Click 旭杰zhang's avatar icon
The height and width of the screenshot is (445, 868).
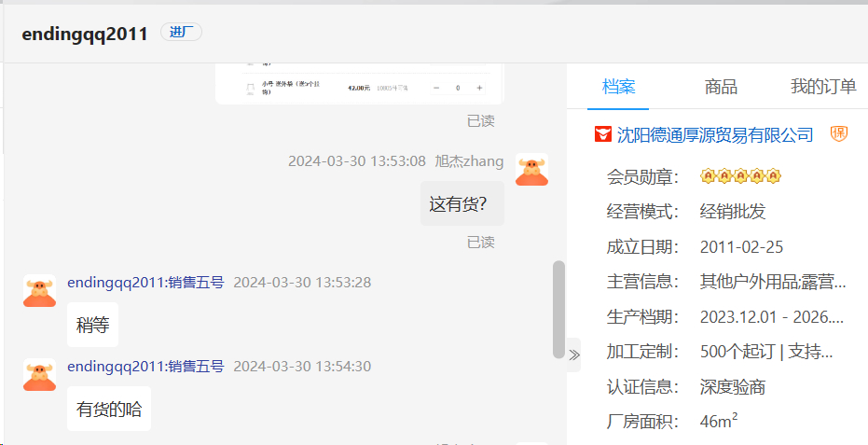(531, 170)
